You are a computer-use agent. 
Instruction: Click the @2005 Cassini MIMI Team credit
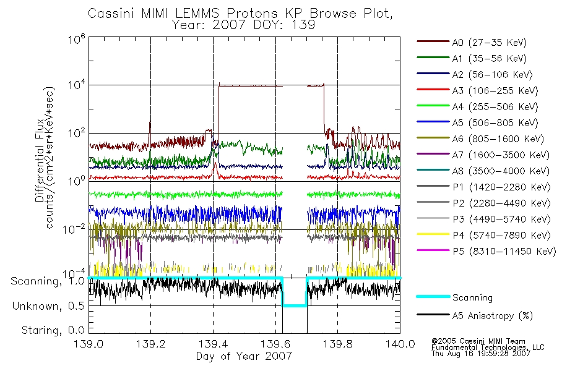pos(478,341)
